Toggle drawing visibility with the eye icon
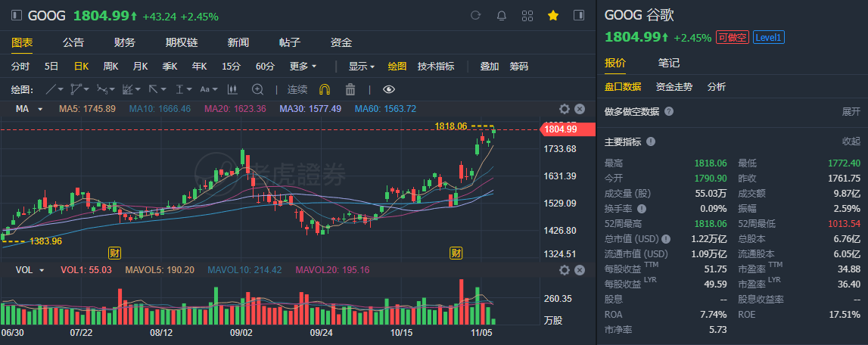Image resolution: width=868 pixels, height=345 pixels. click(x=389, y=89)
